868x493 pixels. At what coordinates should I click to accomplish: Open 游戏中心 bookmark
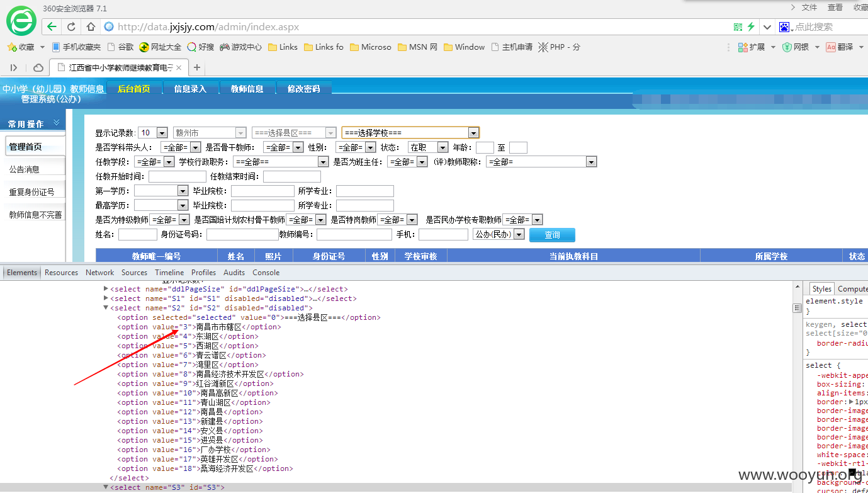pyautogui.click(x=240, y=47)
